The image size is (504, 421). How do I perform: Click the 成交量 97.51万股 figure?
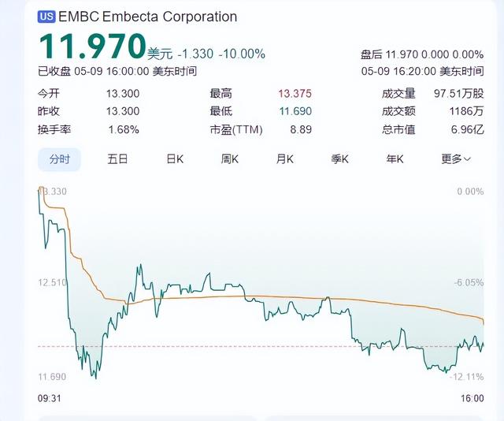(x=458, y=94)
